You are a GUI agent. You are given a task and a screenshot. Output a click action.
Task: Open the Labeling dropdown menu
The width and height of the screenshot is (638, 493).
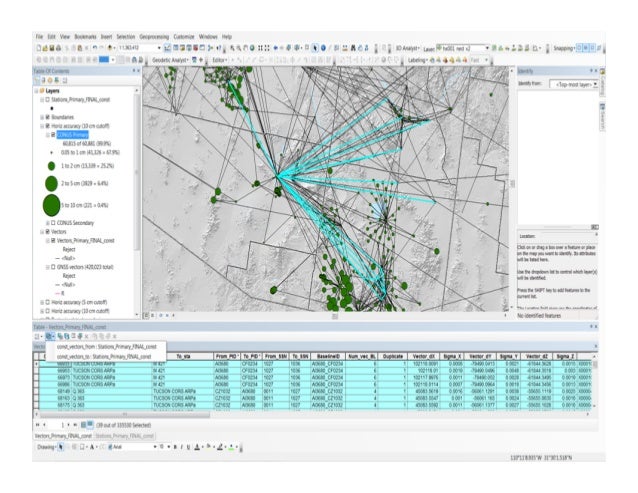point(418,60)
